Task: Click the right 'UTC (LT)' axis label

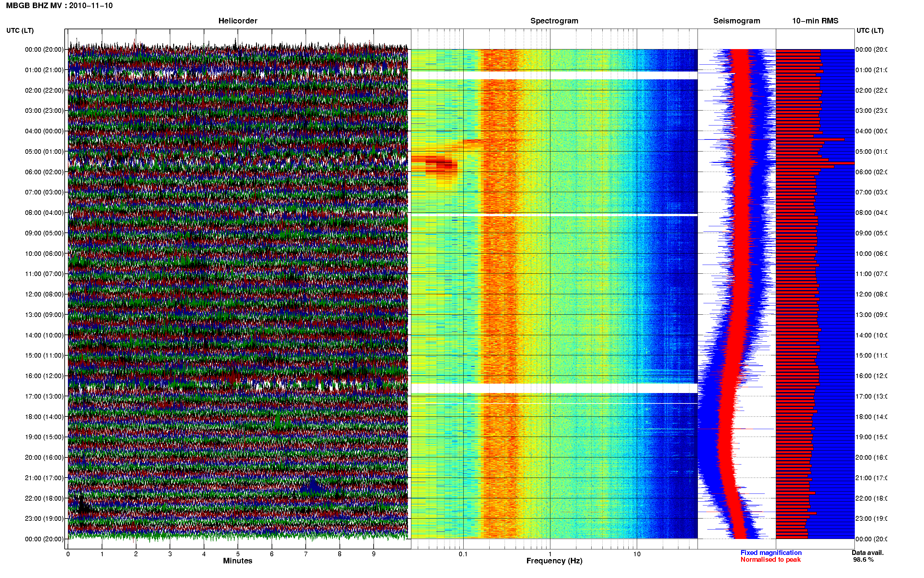Action: click(870, 30)
